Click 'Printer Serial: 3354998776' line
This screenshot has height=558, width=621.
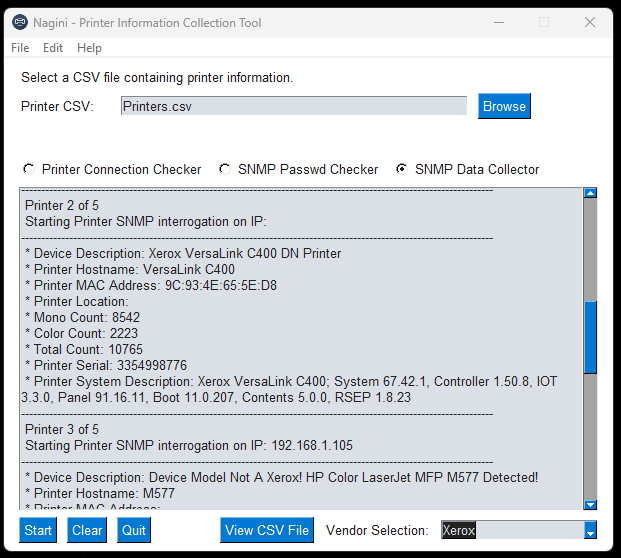tap(106, 366)
